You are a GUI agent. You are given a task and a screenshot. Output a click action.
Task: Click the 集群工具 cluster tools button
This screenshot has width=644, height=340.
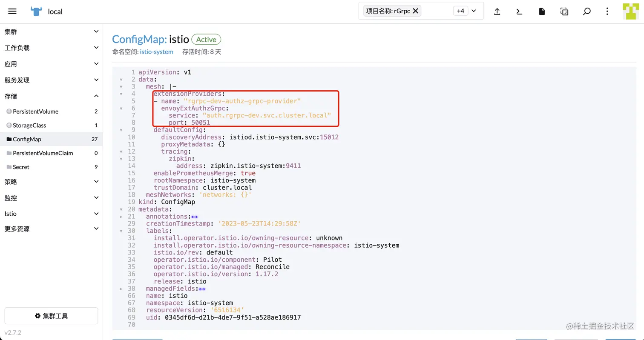coord(51,316)
